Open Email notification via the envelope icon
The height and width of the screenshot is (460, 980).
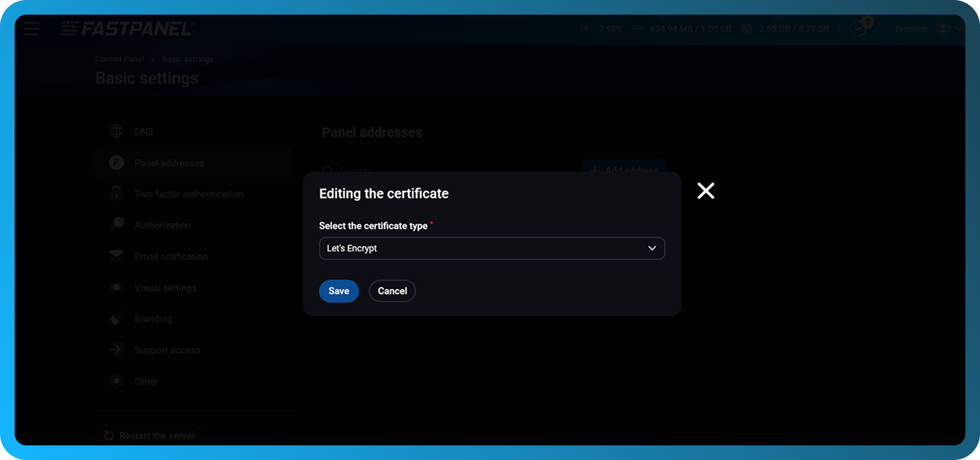(x=117, y=256)
